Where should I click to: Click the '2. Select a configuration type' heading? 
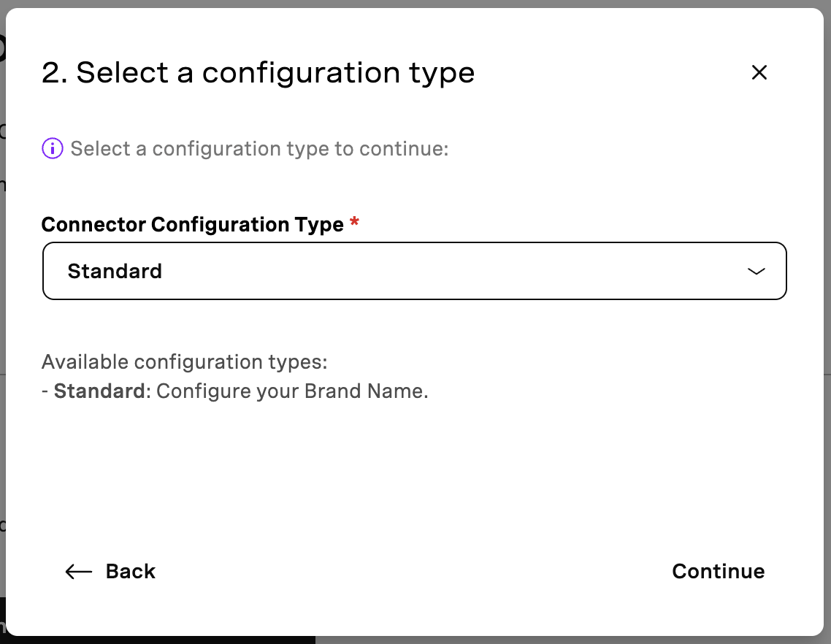click(258, 72)
